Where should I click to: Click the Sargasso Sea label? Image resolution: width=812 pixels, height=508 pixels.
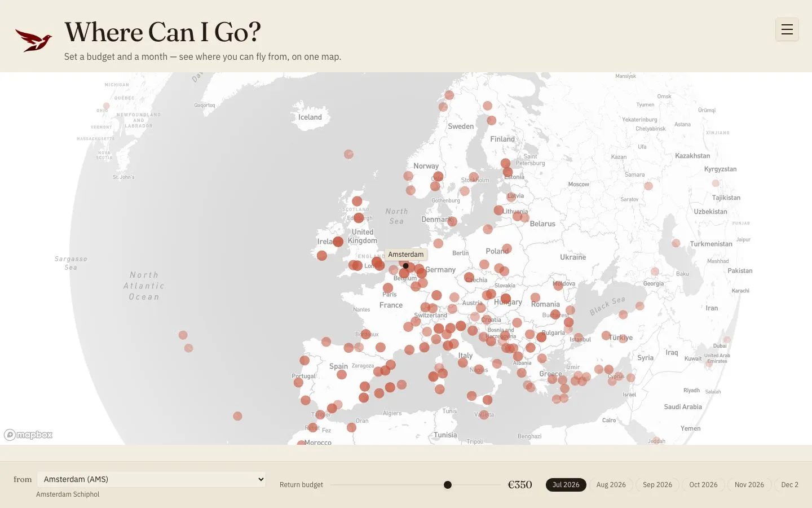(71, 263)
